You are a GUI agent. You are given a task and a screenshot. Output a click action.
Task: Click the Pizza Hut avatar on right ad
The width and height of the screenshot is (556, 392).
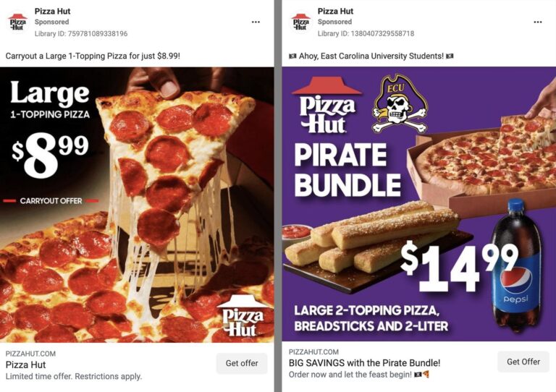click(300, 22)
